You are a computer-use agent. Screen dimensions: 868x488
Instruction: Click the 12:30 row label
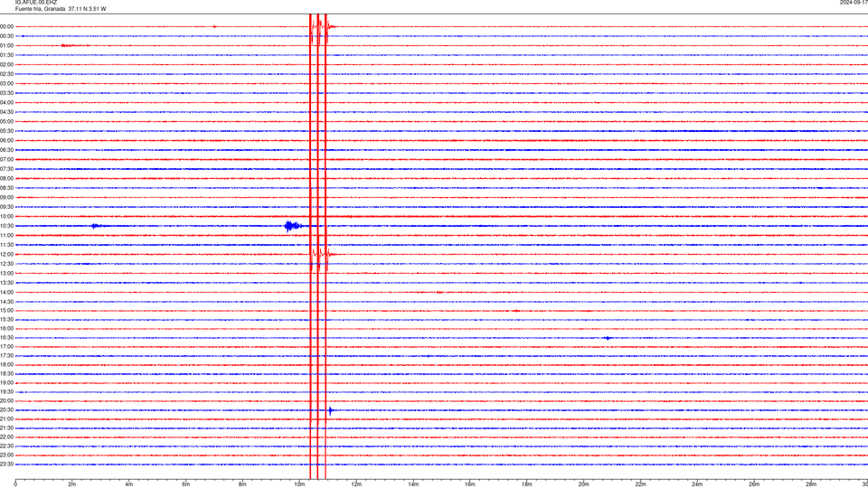click(7, 264)
